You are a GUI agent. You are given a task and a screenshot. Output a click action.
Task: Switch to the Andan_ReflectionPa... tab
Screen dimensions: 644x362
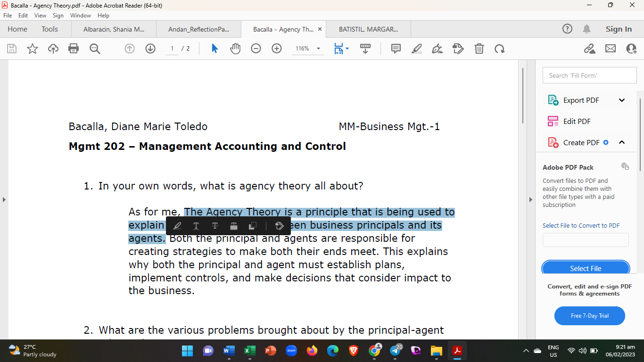(198, 29)
